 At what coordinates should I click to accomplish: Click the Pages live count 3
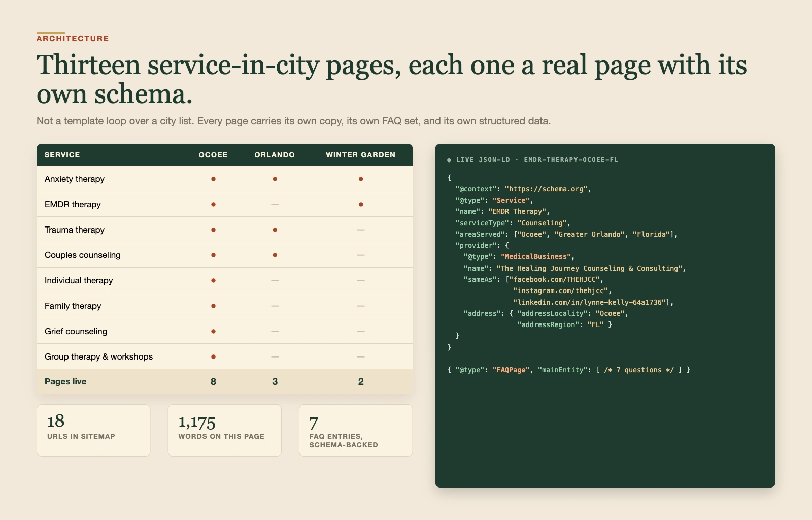(x=275, y=381)
